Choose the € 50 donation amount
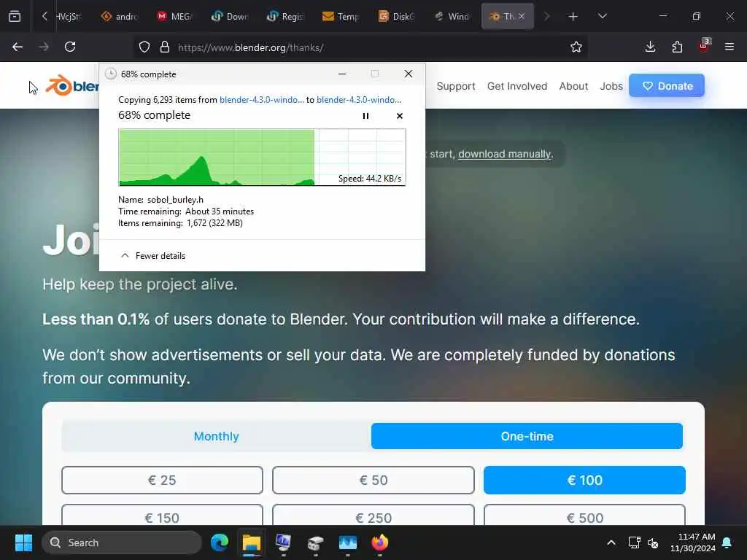747x560 pixels. [373, 480]
